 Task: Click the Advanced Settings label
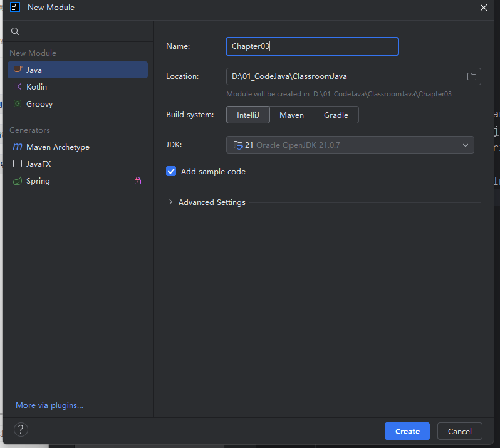pyautogui.click(x=212, y=202)
